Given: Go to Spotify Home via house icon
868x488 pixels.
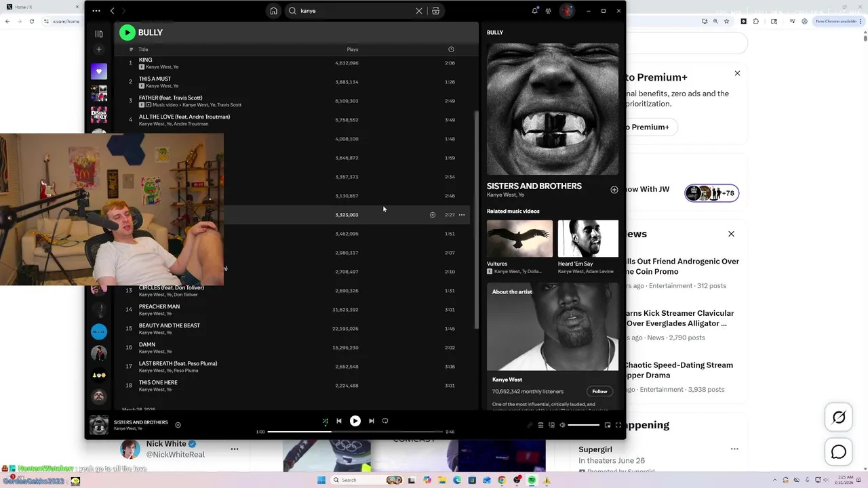Looking at the screenshot, I should coord(273,11).
